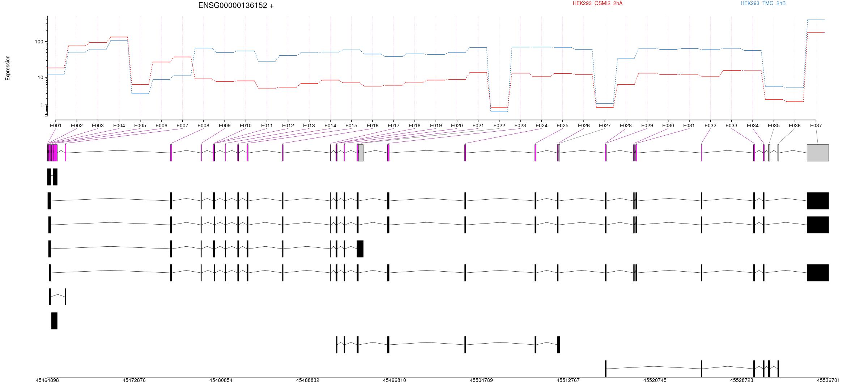Click exon label E003
Screen dimensions: 868x387
[x=98, y=126]
